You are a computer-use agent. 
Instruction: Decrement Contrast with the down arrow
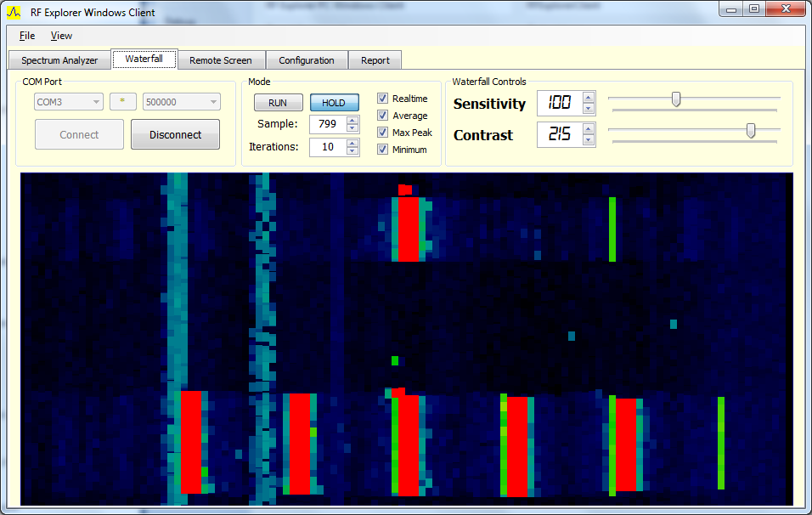[x=589, y=140]
